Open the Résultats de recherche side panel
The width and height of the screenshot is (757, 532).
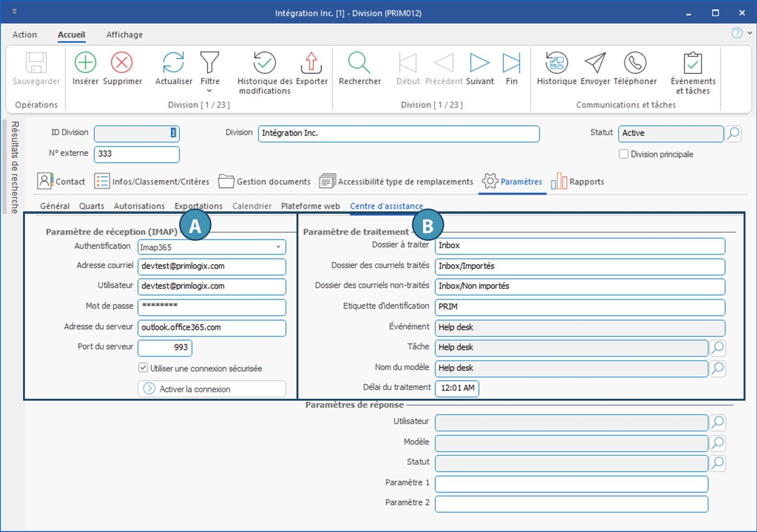pos(15,167)
